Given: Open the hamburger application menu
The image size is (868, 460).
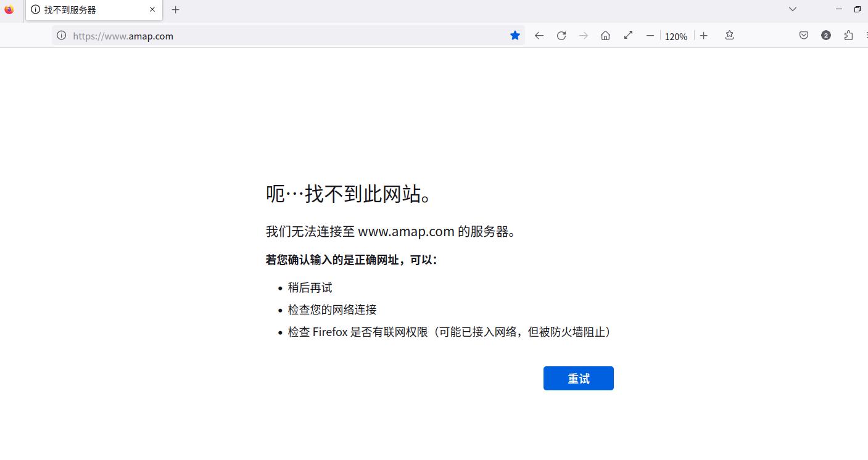Looking at the screenshot, I should click(866, 35).
